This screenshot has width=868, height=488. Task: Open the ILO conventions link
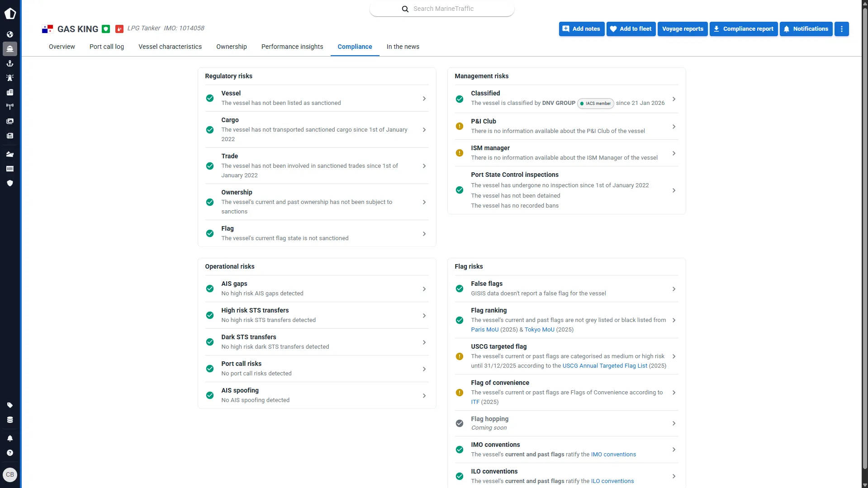tap(612, 481)
